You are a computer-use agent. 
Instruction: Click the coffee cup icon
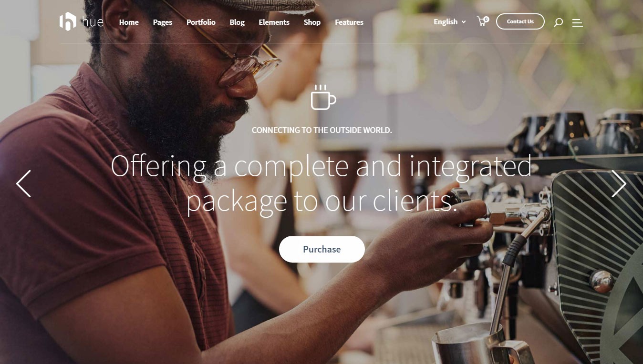point(323,97)
